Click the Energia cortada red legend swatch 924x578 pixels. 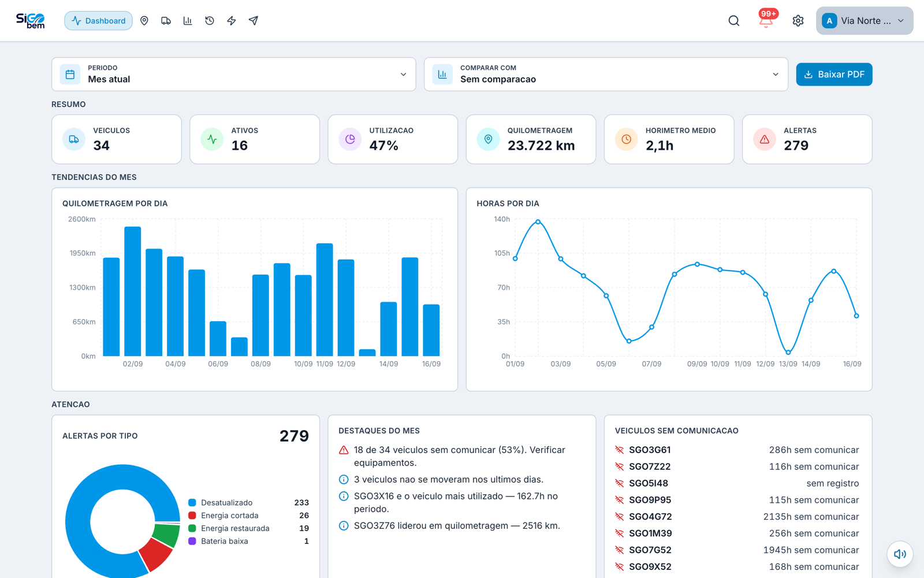[192, 516]
